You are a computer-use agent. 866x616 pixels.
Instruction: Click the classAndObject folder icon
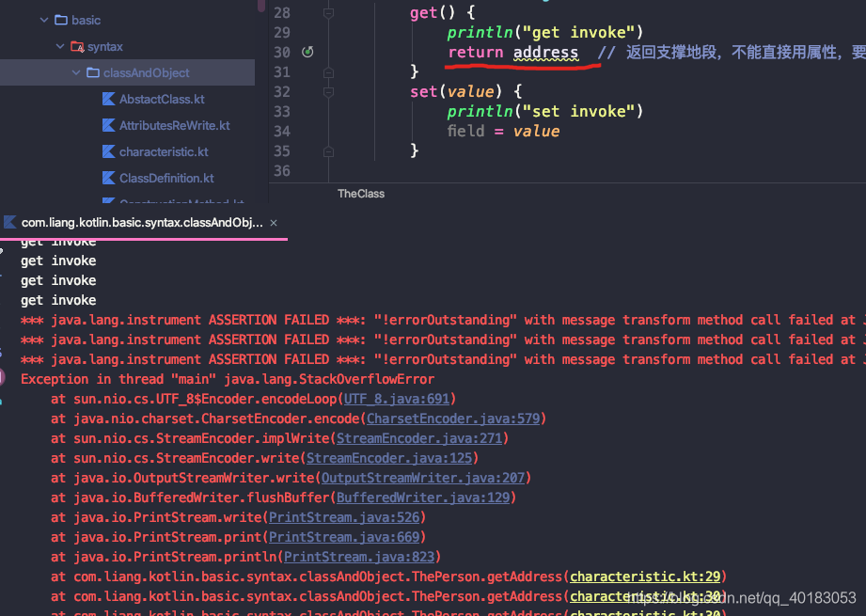pos(93,73)
